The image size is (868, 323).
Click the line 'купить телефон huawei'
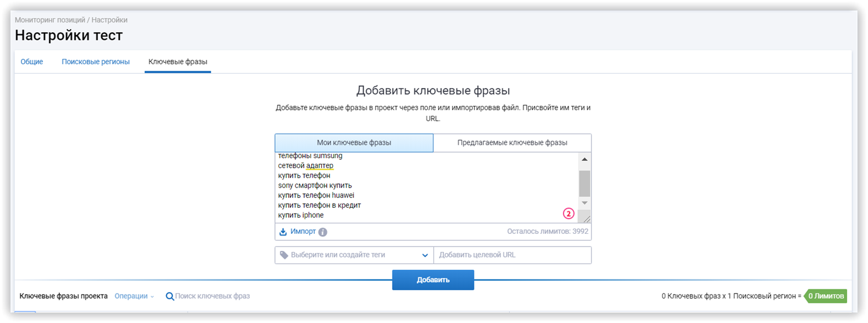pos(316,195)
